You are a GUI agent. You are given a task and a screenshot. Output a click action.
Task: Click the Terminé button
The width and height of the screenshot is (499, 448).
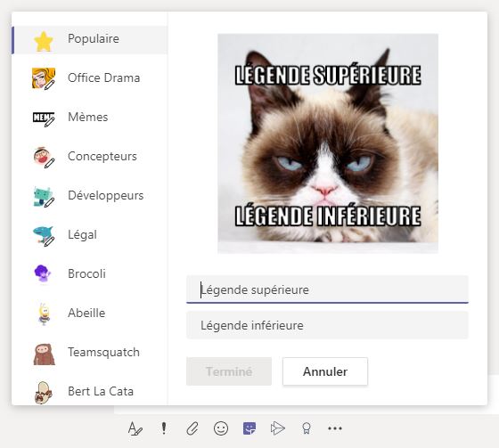pos(229,371)
